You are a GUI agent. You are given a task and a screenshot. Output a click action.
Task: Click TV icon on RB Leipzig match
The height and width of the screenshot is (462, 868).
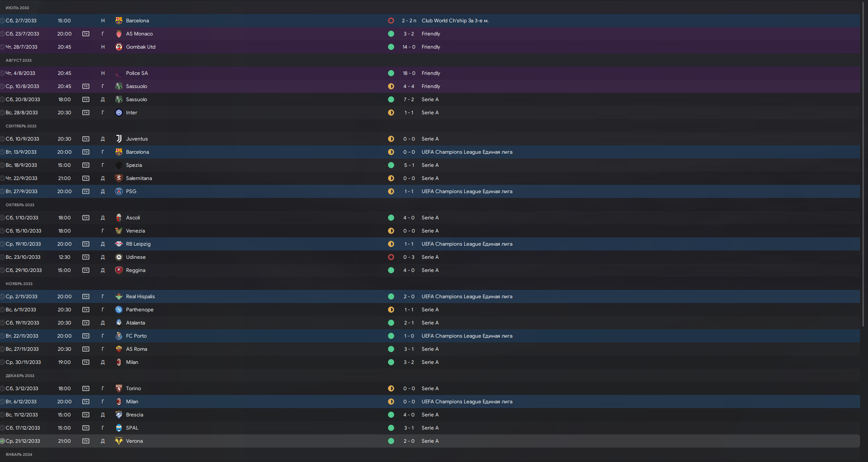(86, 244)
